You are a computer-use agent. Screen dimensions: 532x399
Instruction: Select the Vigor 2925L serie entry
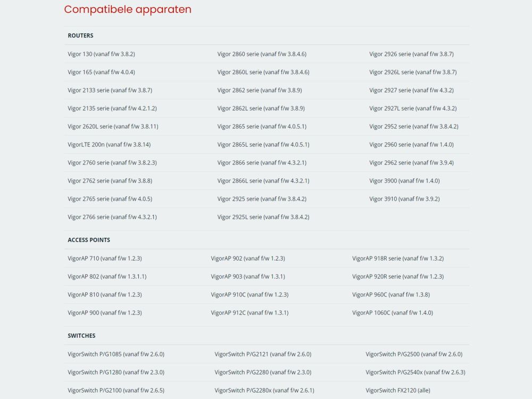[263, 217]
